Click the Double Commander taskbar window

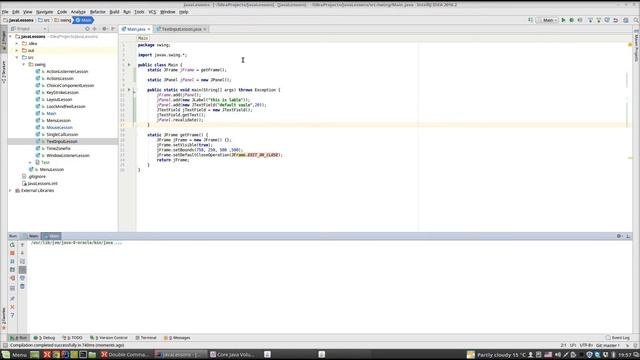125,355
